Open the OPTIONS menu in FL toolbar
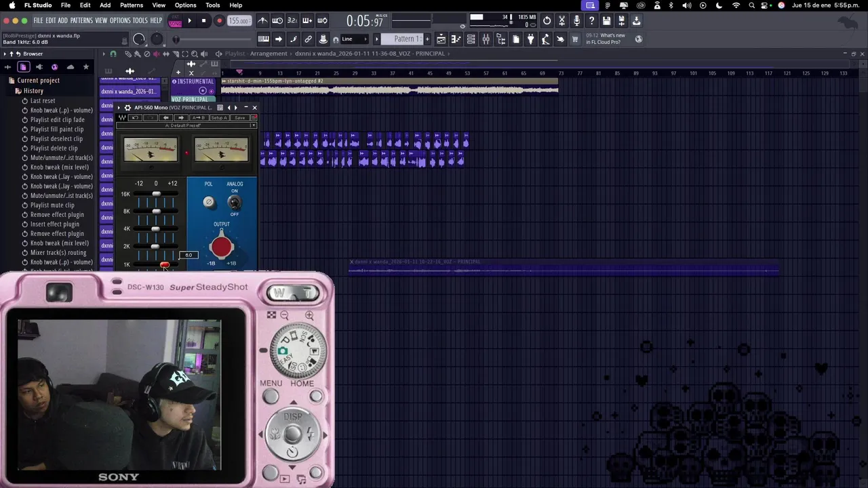 click(119, 21)
